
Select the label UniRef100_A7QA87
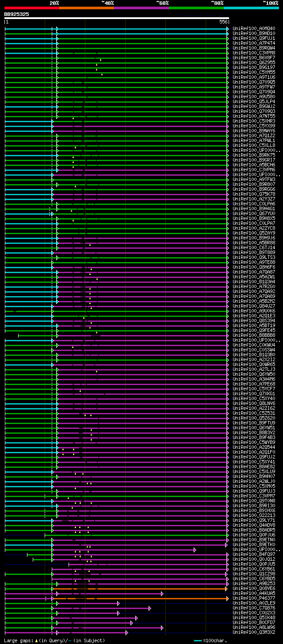[254, 272]
